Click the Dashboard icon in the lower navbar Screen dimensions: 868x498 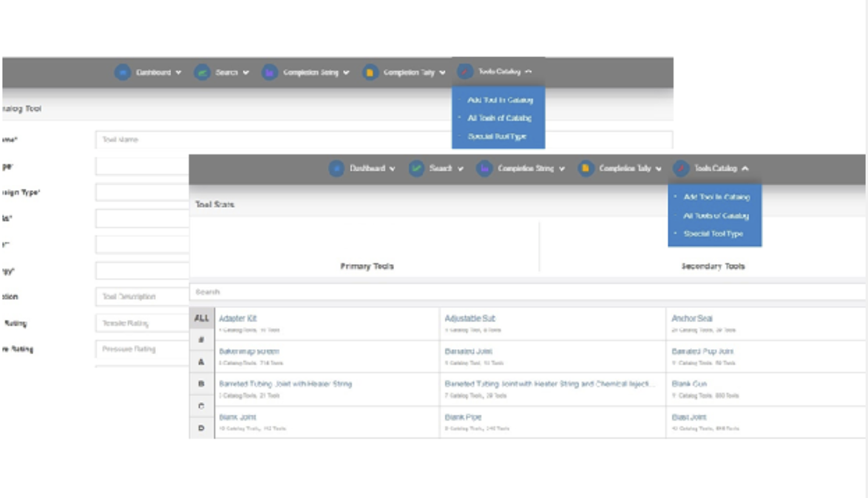pyautogui.click(x=336, y=169)
